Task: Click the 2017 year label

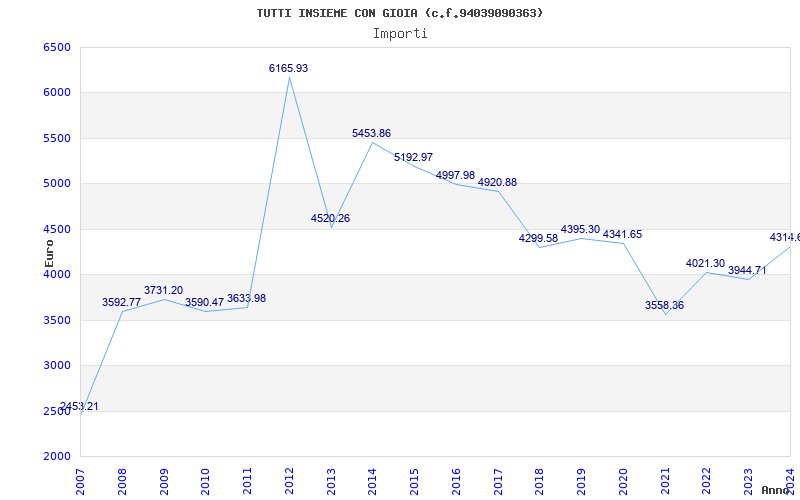Action: click(498, 482)
